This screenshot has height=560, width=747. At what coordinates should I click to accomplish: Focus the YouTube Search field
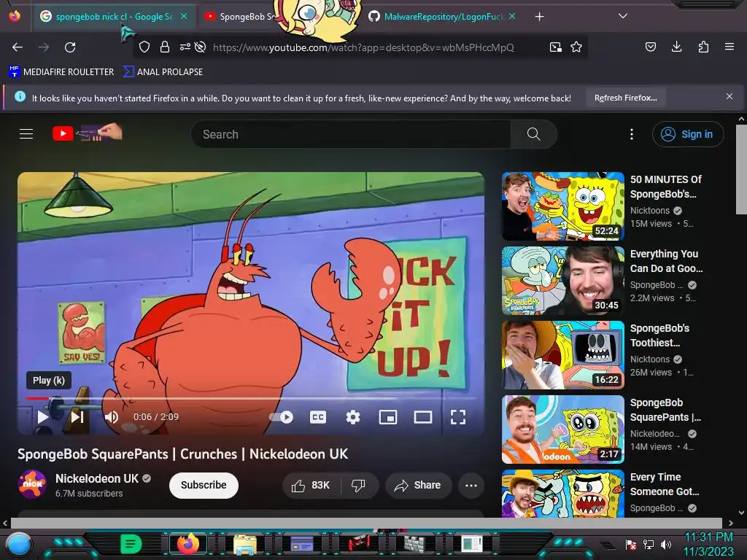coord(351,134)
